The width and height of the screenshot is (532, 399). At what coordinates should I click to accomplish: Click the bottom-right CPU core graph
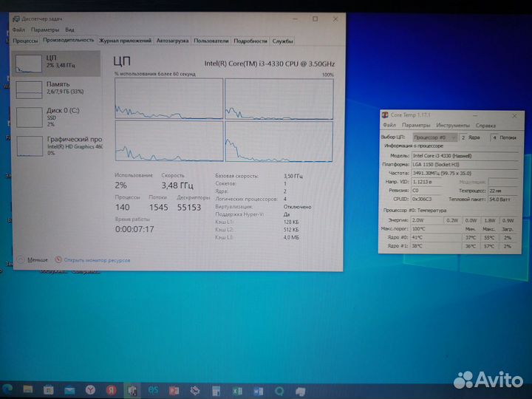click(x=279, y=141)
